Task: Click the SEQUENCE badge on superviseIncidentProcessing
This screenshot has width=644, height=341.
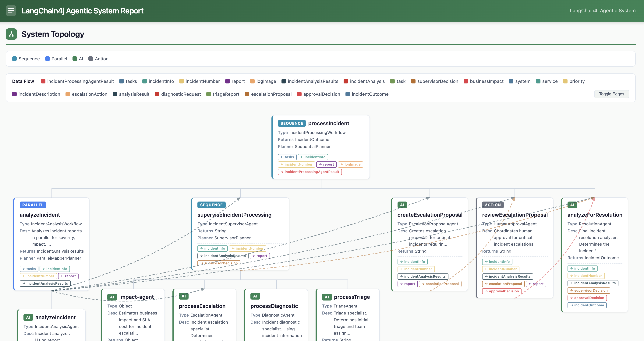Action: (211, 205)
